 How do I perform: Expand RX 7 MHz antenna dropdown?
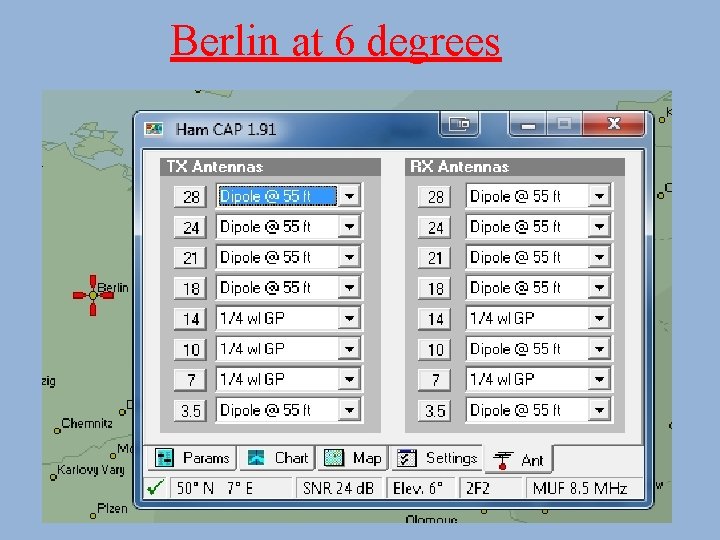tap(599, 379)
